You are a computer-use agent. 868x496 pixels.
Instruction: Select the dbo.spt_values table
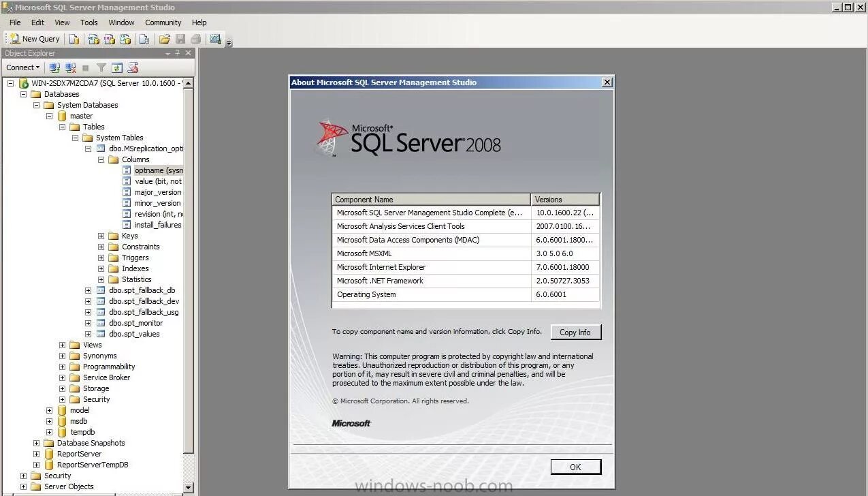(x=134, y=334)
